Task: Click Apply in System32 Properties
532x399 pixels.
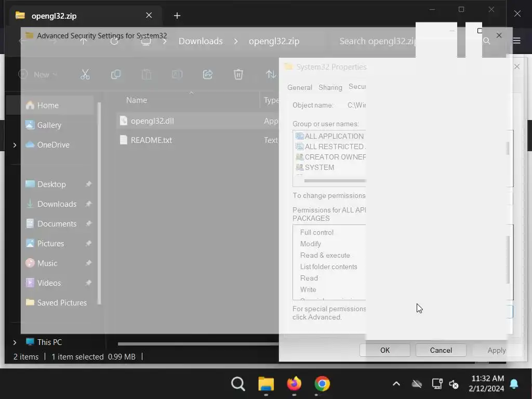Action: click(x=497, y=350)
